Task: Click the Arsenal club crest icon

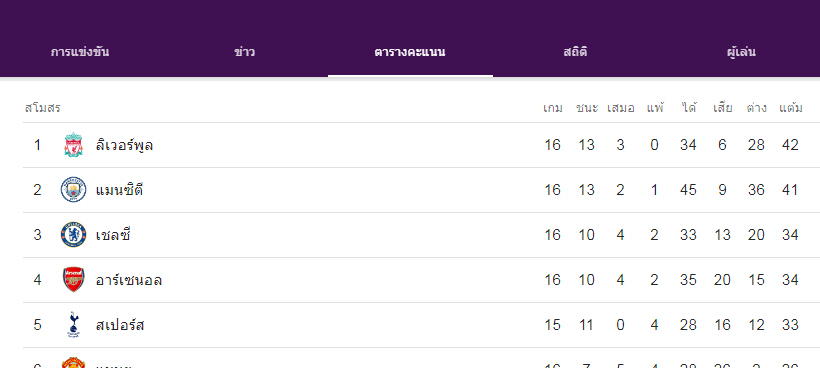Action: point(73,280)
